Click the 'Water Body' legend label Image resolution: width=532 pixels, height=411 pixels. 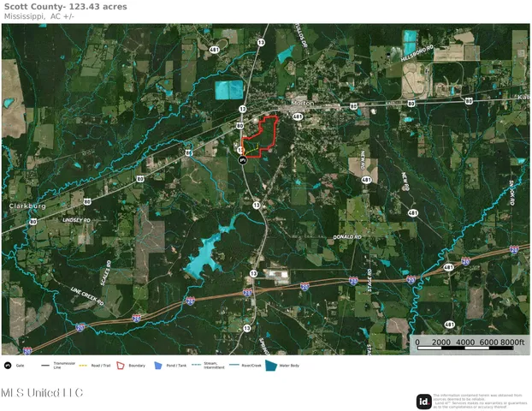click(x=289, y=366)
